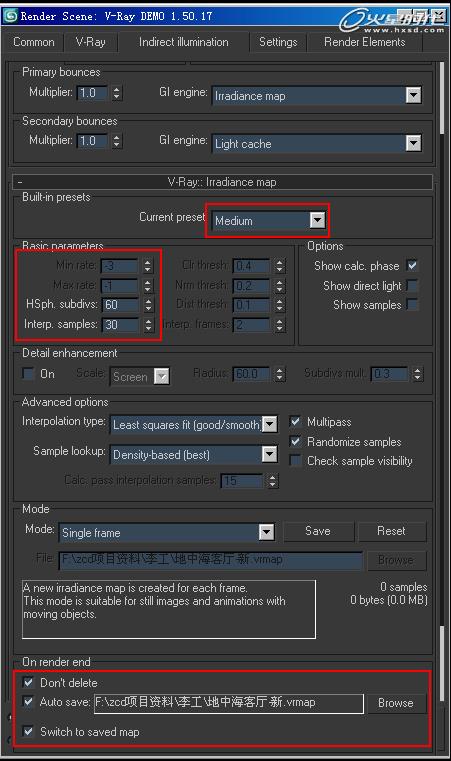The image size is (451, 761).
Task: Open the Detail enhancement Scale dropdown
Action: (140, 377)
